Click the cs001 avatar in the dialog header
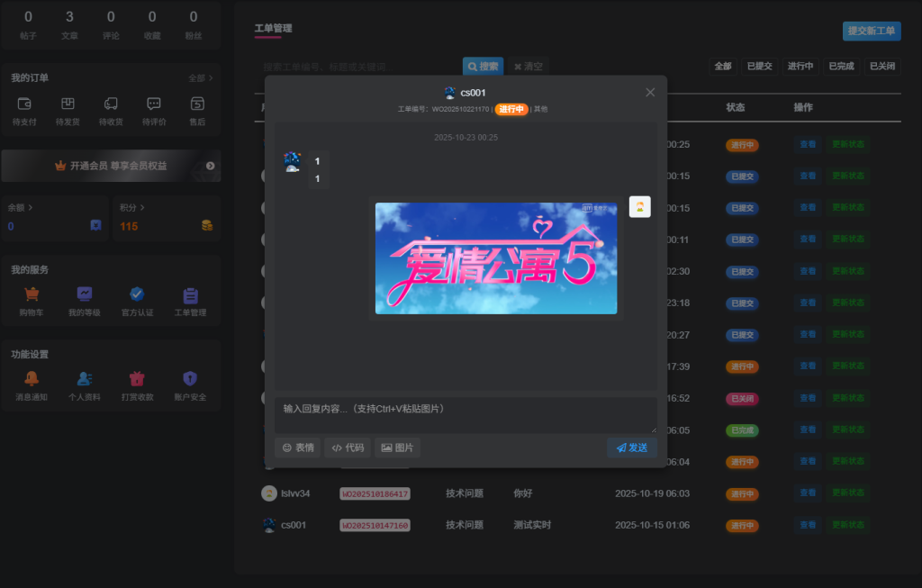The height and width of the screenshot is (588, 922). tap(450, 93)
